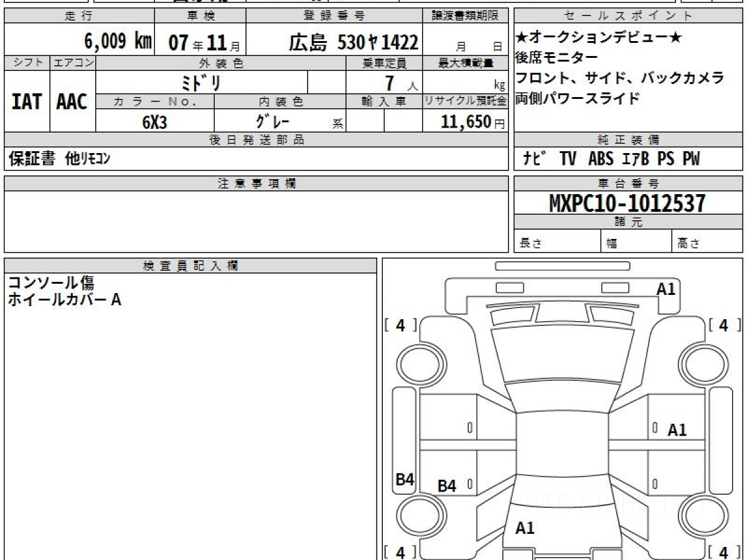This screenshot has height=560, width=747.
Task: Select the ナビ equipment label
Action: click(534, 159)
